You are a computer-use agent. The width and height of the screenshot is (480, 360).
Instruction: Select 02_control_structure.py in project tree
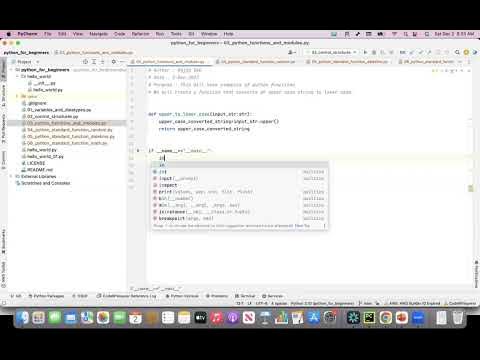pyautogui.click(x=52, y=116)
